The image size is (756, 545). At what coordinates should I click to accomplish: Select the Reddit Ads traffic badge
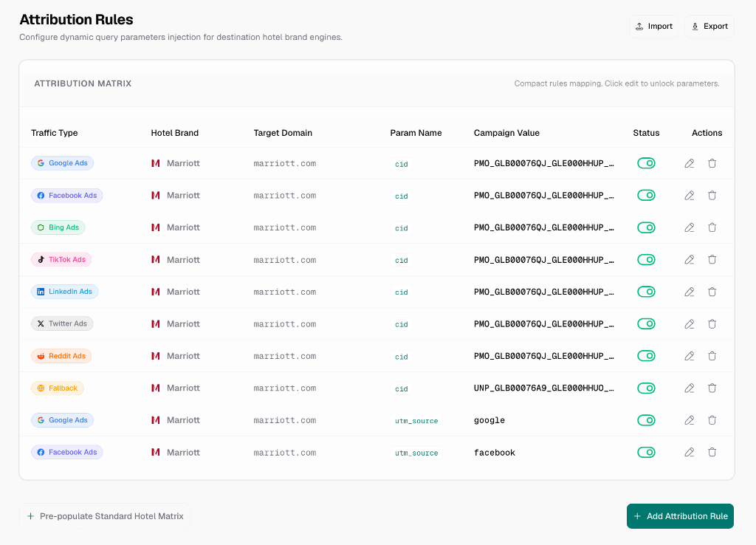click(61, 356)
